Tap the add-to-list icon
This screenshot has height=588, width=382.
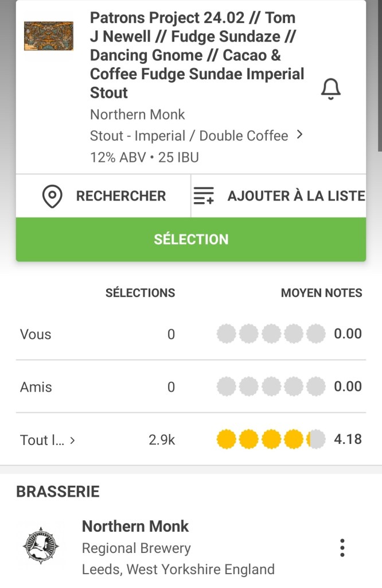pyautogui.click(x=204, y=196)
